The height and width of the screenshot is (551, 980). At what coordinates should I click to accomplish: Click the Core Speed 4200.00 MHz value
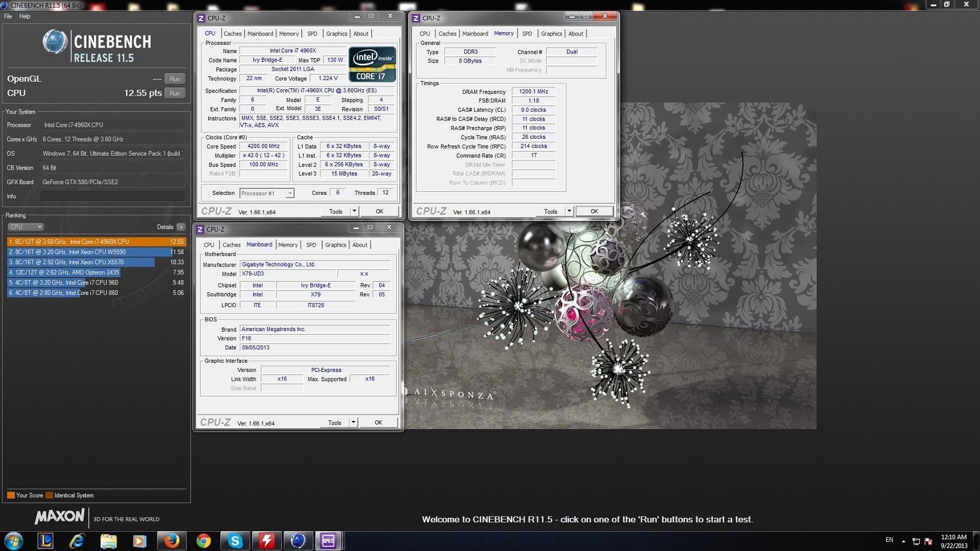click(264, 146)
